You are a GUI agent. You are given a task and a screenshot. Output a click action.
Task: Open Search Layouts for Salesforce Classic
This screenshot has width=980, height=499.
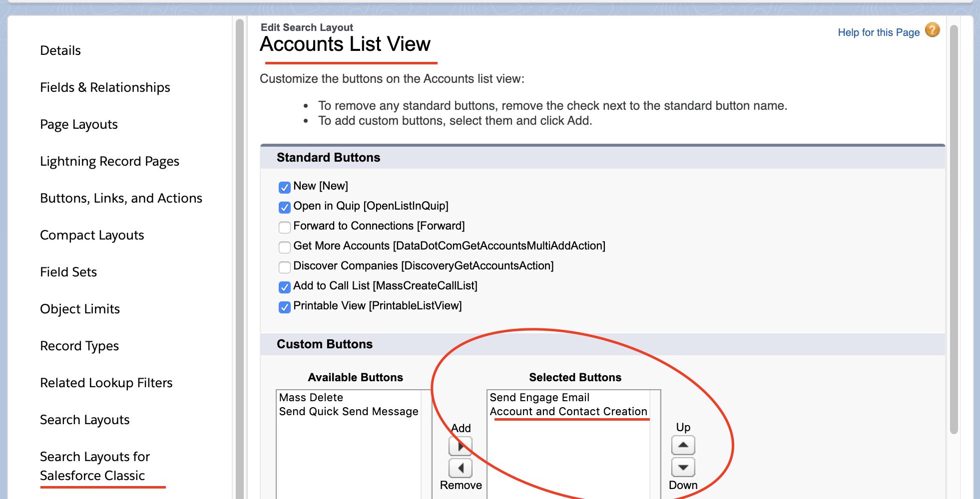(95, 466)
